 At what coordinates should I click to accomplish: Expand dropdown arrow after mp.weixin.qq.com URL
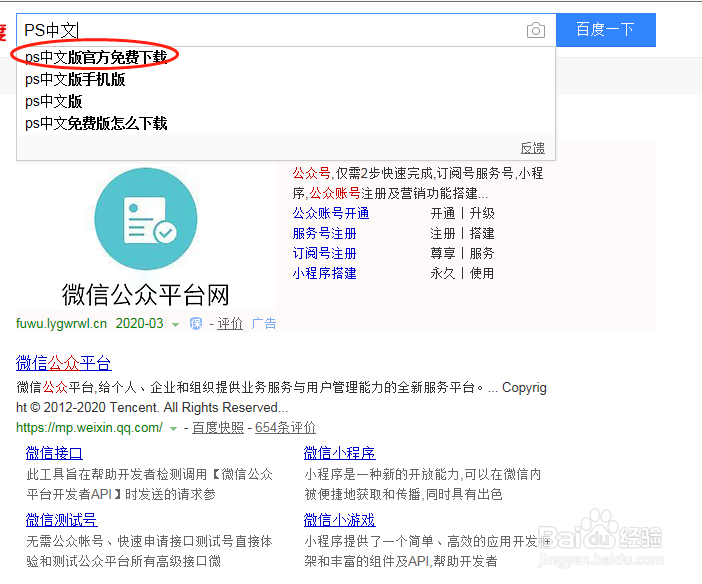[173, 429]
